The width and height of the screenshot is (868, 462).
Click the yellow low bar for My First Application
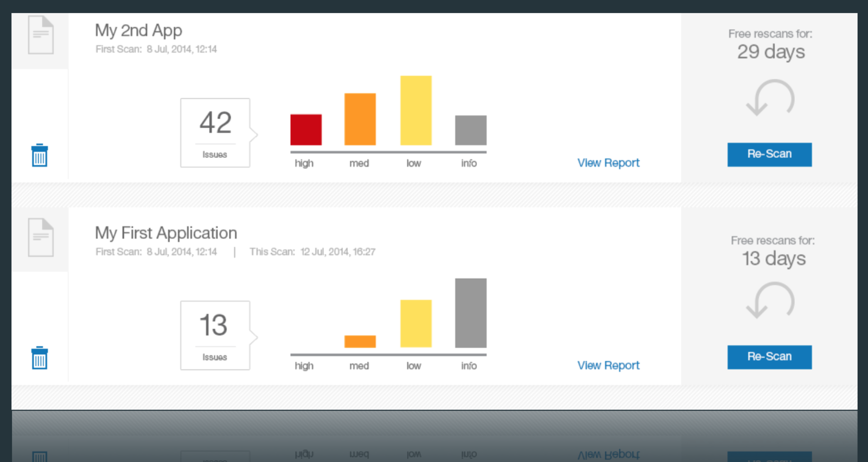(416, 324)
